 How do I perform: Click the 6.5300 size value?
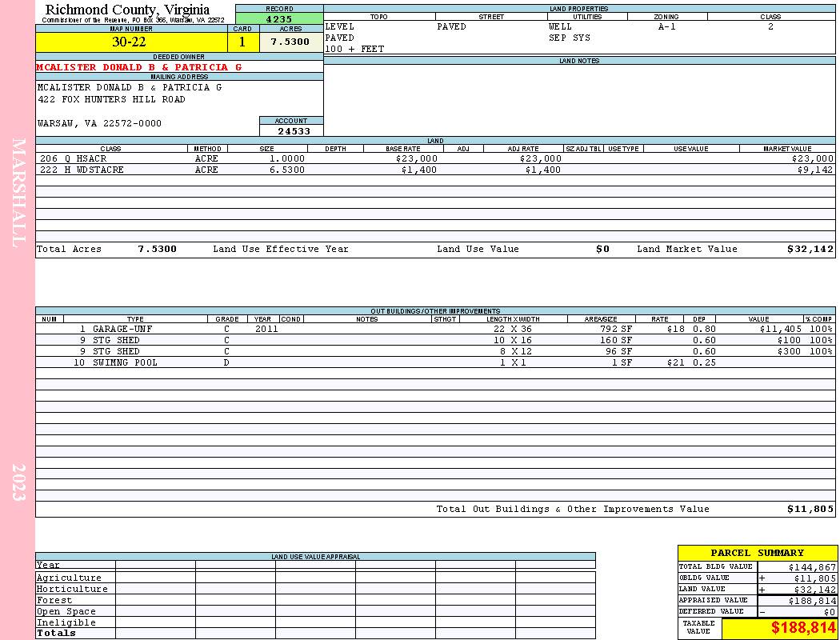click(x=286, y=170)
